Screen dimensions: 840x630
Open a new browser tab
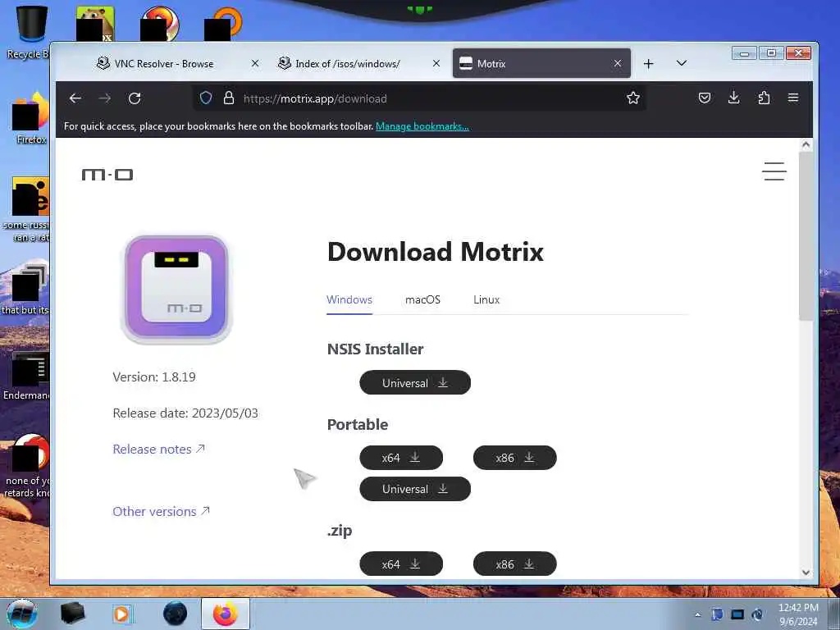pyautogui.click(x=648, y=64)
